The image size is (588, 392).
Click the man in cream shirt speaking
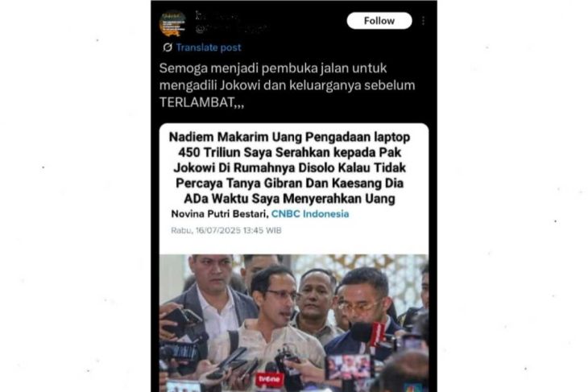click(x=267, y=326)
